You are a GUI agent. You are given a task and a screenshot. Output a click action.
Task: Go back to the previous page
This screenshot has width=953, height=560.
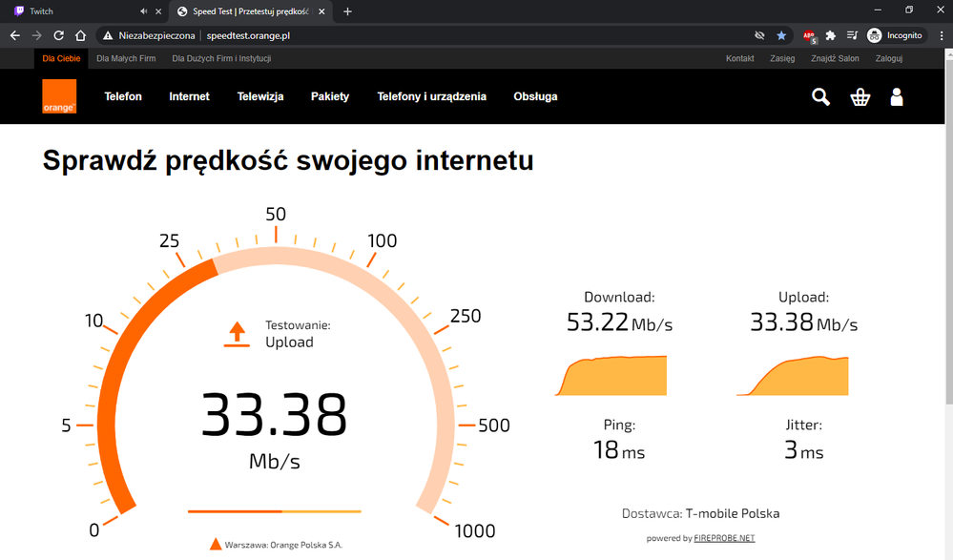point(15,36)
